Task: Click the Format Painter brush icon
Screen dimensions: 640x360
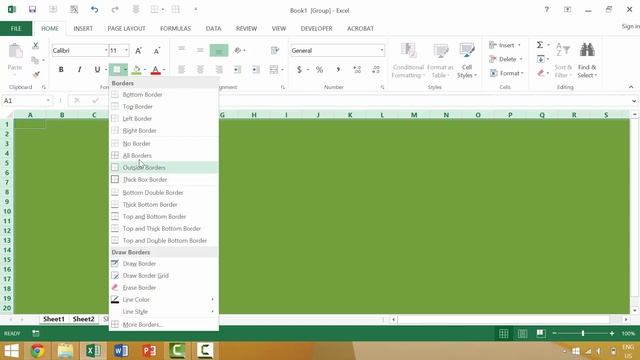Action: point(36,74)
